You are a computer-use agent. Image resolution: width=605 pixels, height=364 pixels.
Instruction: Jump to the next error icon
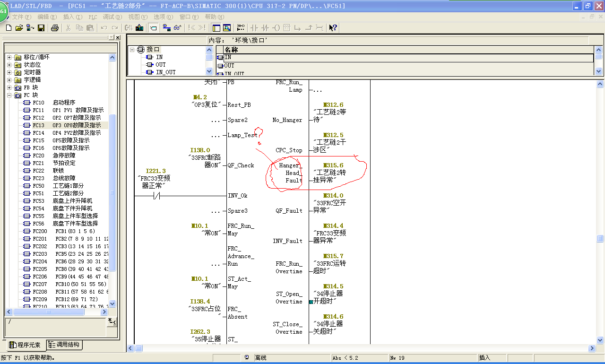click(202, 28)
